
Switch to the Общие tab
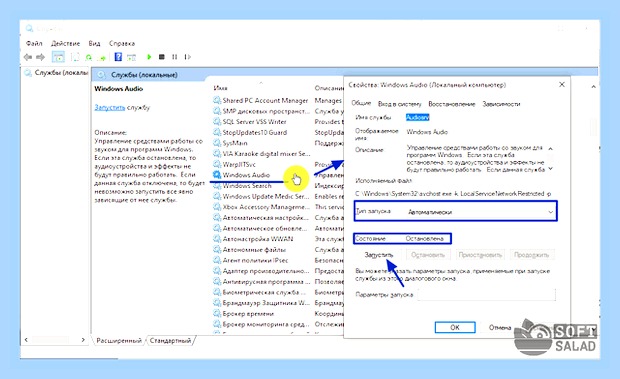point(361,103)
